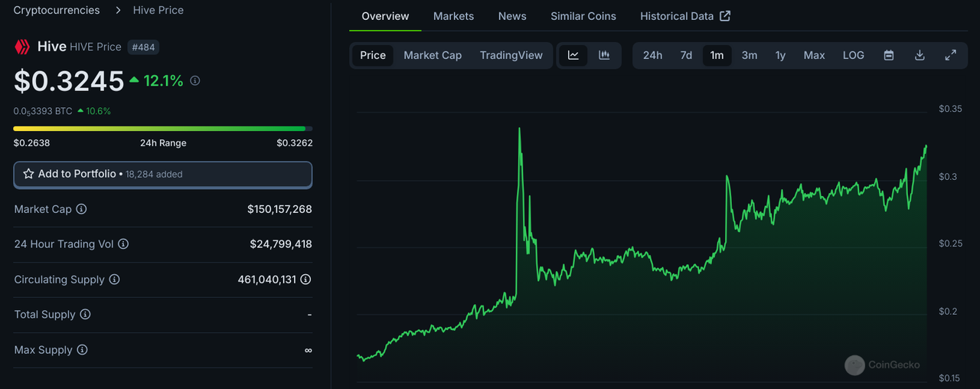
Task: Click breadcrumb chevron after Cryptocurrencies
Action: point(119,10)
